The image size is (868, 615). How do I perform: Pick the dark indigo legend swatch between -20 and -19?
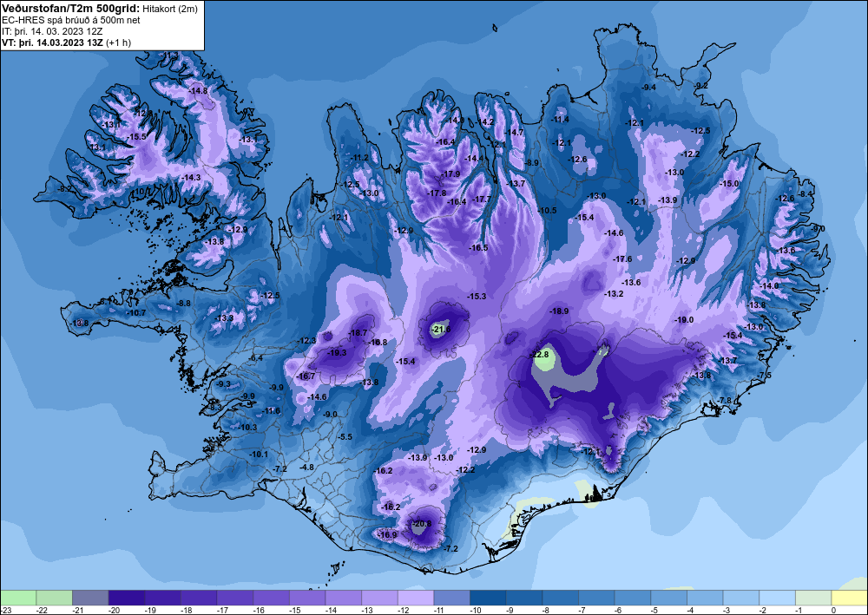click(x=127, y=598)
